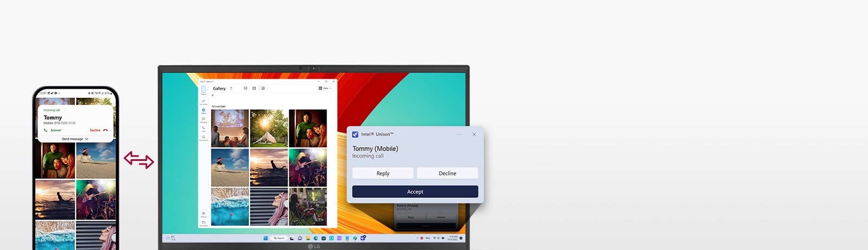Open the pink-hair woman with headphones photo
The image size is (868, 250).
pyautogui.click(x=269, y=207)
